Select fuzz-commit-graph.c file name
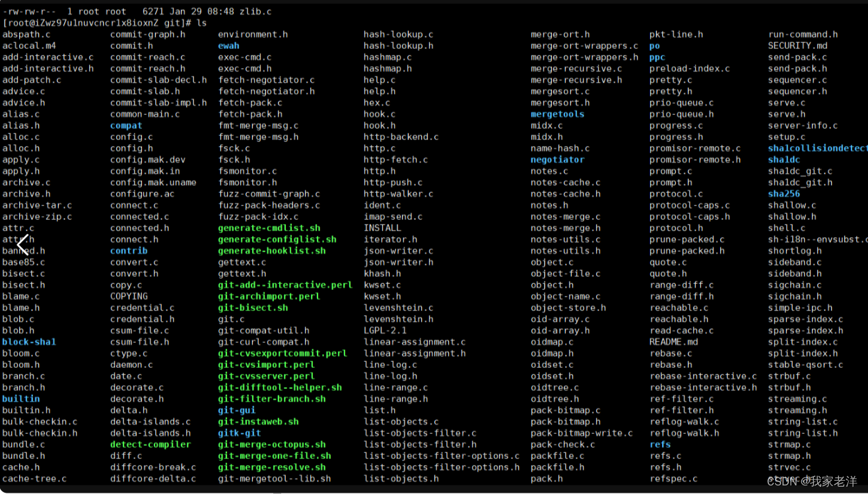This screenshot has height=494, width=868. click(269, 194)
